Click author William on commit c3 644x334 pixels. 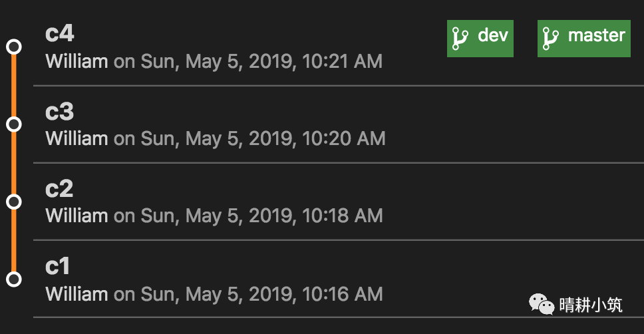pos(77,139)
